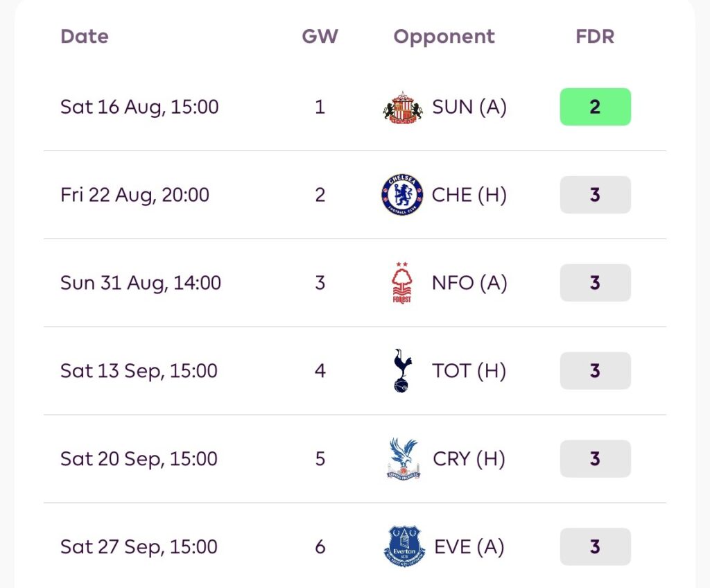Image resolution: width=710 pixels, height=588 pixels.
Task: Select the Opponent column header
Action: tap(444, 37)
